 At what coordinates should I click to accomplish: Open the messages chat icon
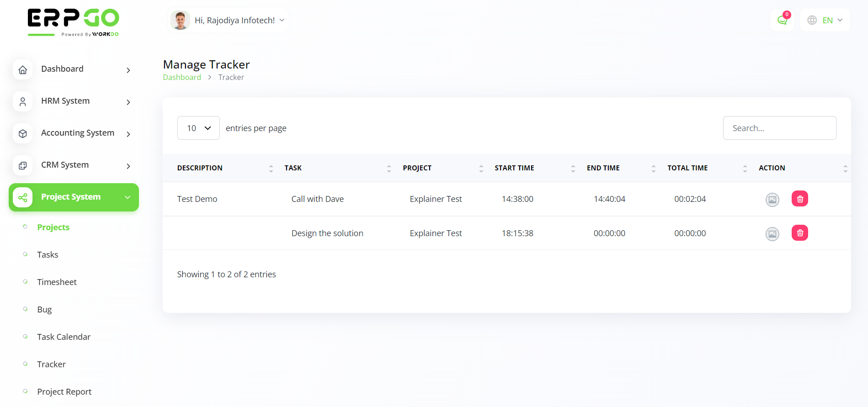pyautogui.click(x=782, y=21)
